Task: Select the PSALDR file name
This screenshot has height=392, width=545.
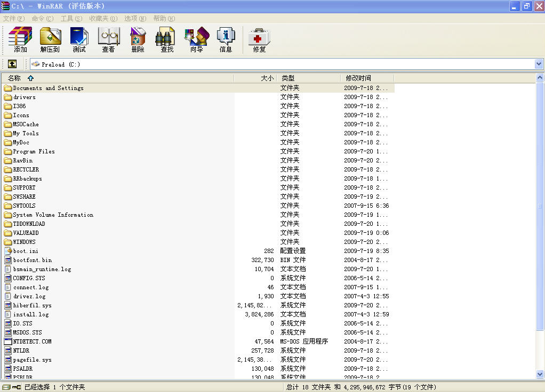Action: tap(23, 369)
